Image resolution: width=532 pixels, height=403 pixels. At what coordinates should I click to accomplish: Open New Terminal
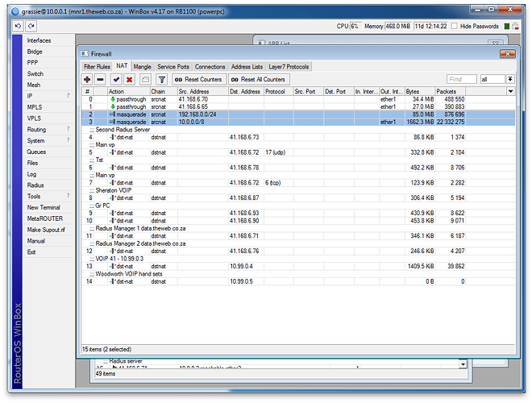(48, 207)
